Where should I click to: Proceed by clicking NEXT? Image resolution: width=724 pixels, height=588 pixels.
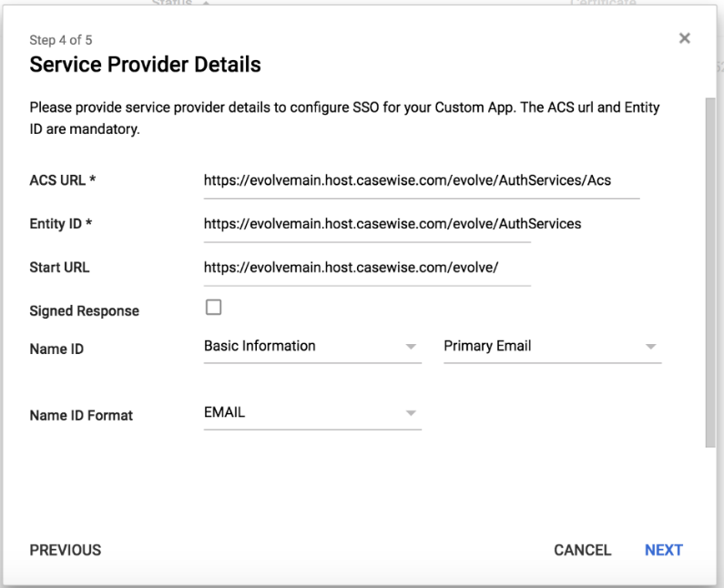coord(664,551)
